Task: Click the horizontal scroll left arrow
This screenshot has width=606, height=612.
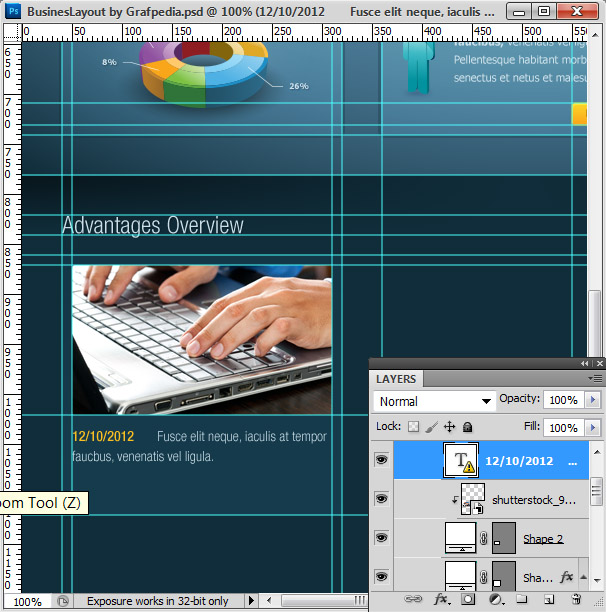Action: click(269, 600)
